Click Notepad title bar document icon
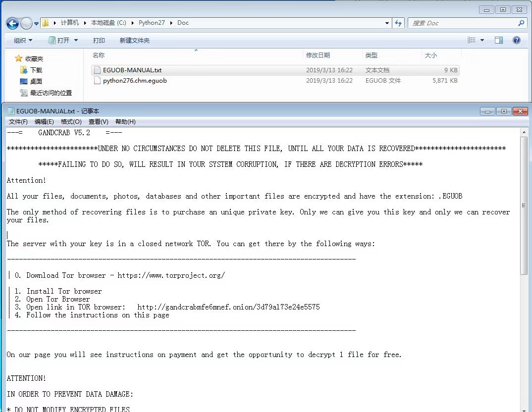Screen dimensions: 532x412 click(x=11, y=111)
